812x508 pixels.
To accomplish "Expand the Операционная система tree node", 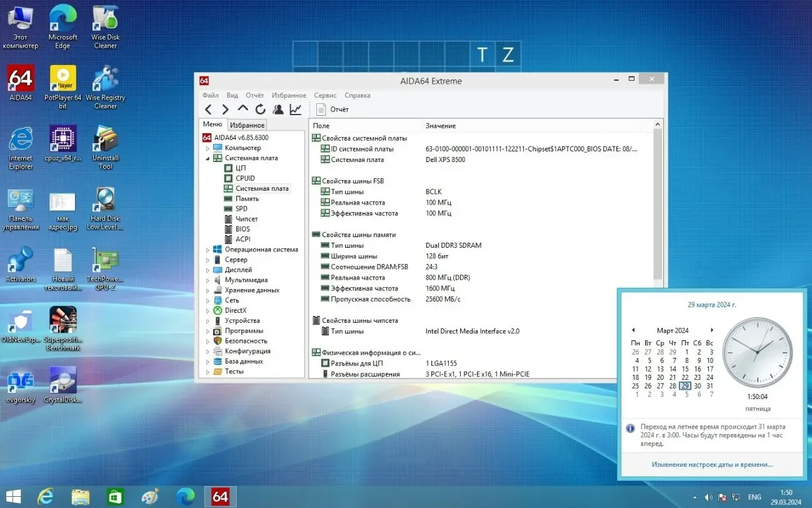I will tap(208, 250).
